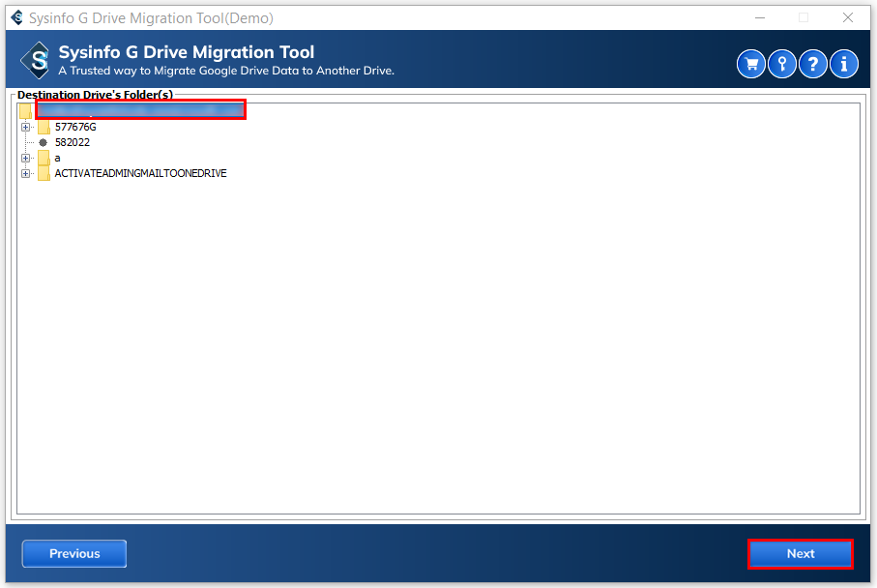877x588 pixels.
Task: Click folder icon beside folder a
Action: 44,158
